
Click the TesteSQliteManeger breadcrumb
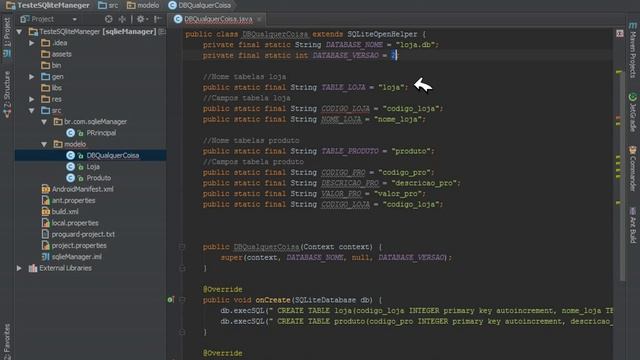pos(48,5)
